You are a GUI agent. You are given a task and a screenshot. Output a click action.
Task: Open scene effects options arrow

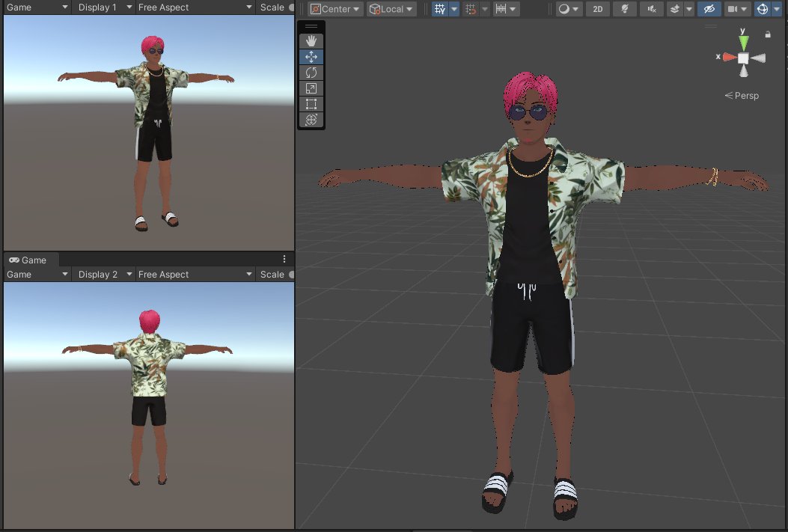pyautogui.click(x=689, y=9)
